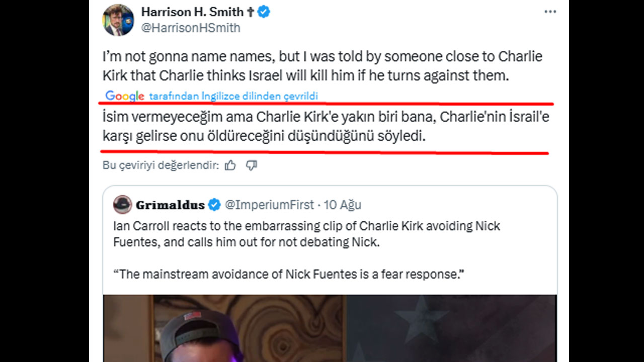The height and width of the screenshot is (362, 644).
Task: Open the @ImperiumFirst handle
Action: coord(269,205)
